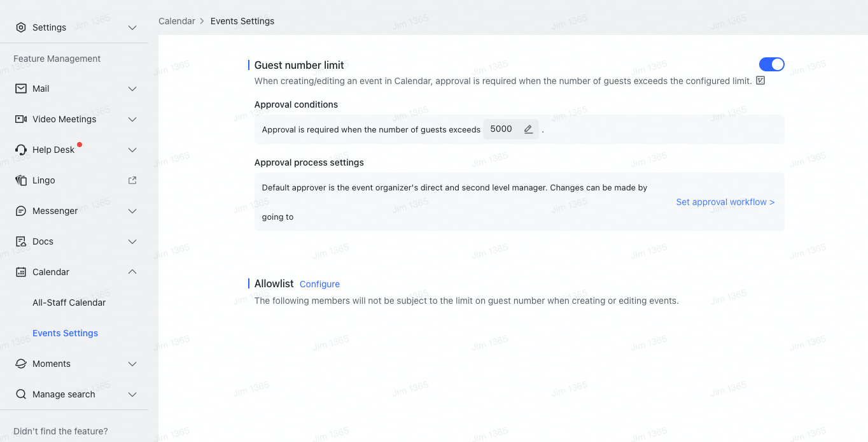
Task: Click the pencil icon to edit guest limit
Action: pos(528,129)
